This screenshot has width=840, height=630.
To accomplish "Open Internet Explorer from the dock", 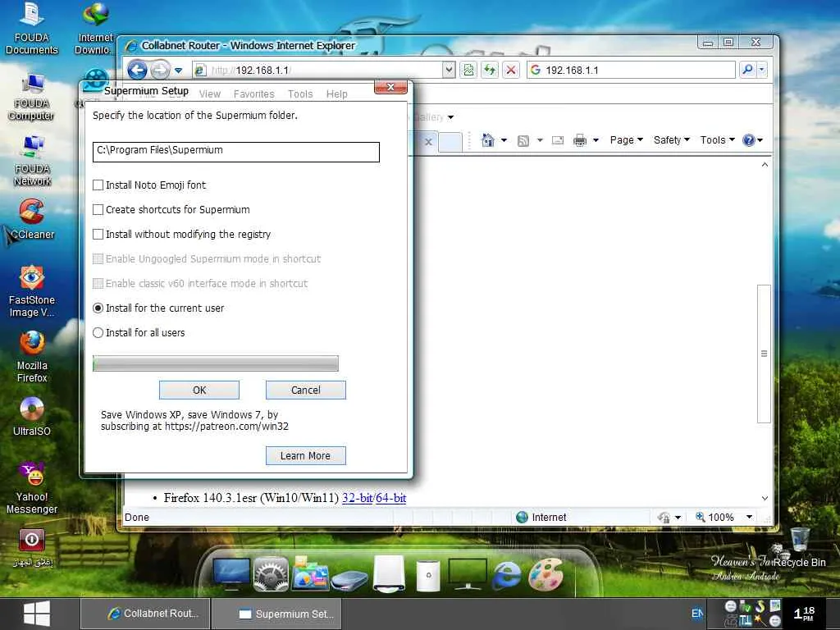I will [506, 574].
